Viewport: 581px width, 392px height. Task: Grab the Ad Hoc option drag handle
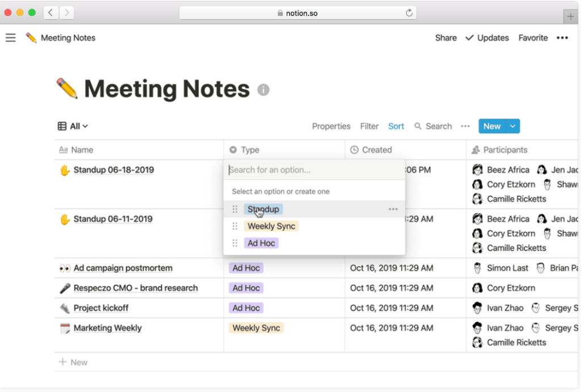click(x=235, y=243)
